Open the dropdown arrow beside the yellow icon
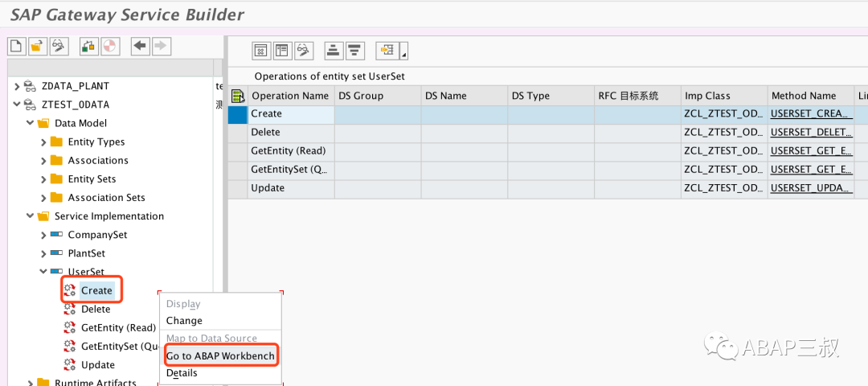Screen dimensions: 868x386 404,51
